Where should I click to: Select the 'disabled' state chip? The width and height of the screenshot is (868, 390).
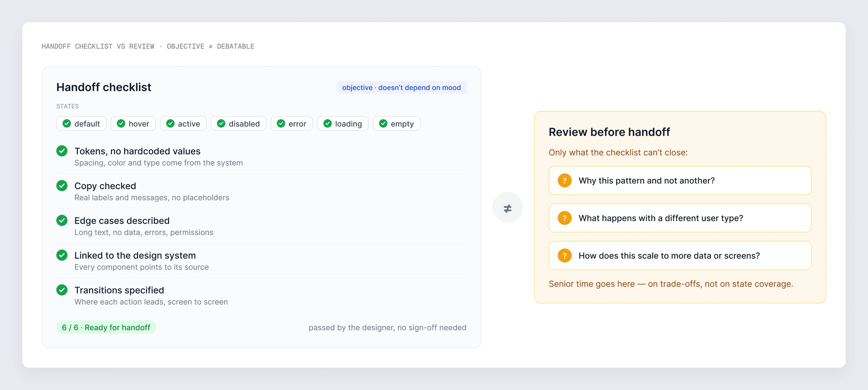239,123
